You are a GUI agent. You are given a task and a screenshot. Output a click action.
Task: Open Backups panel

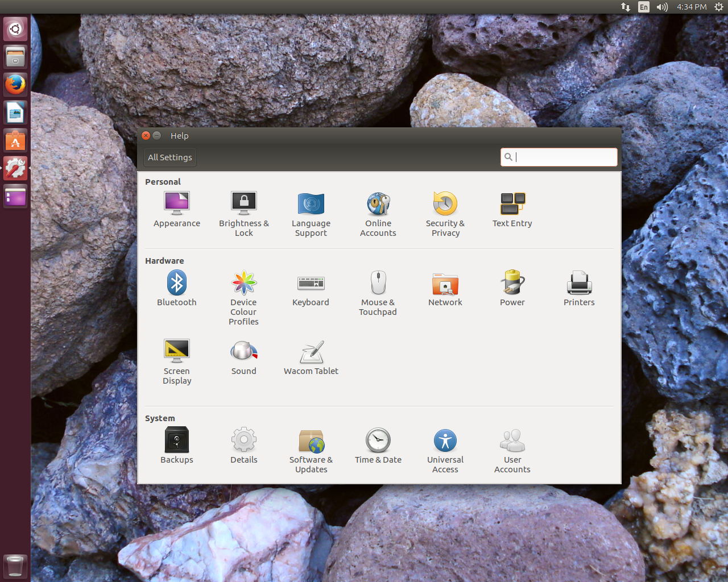click(x=177, y=446)
